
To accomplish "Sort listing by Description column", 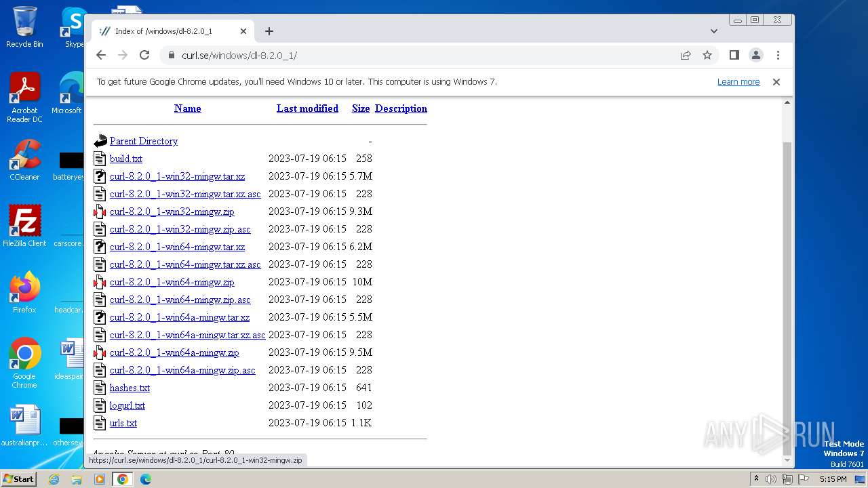I will click(401, 108).
